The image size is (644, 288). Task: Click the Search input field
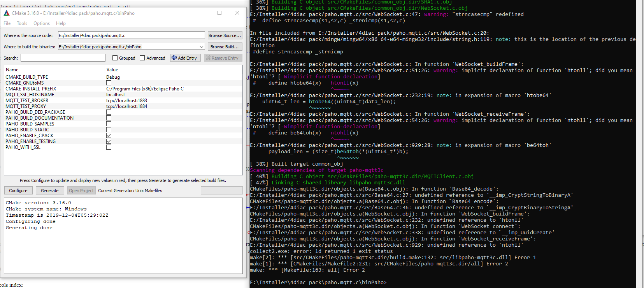click(63, 58)
